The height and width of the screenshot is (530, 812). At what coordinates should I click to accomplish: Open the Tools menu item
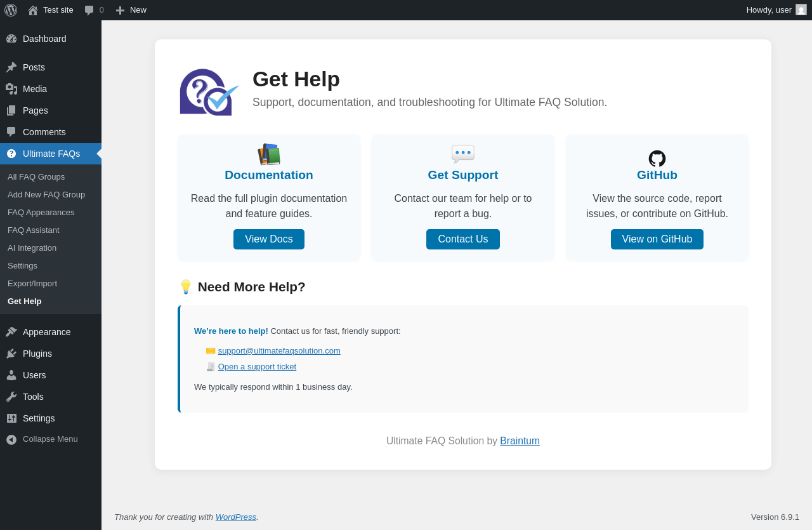coord(51,397)
